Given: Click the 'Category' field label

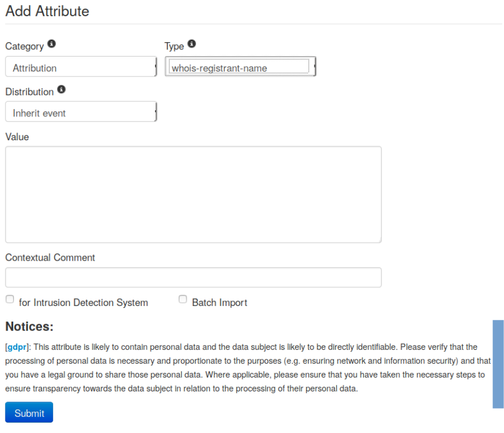Looking at the screenshot, I should tap(24, 47).
